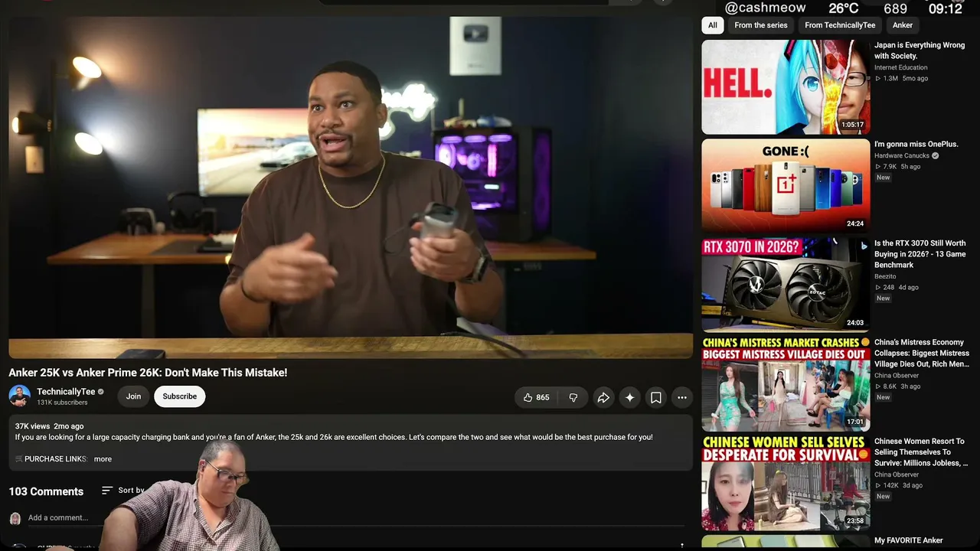Open title 'Chinese Women Resort To Selling Themselves'
The height and width of the screenshot is (551, 980).
(x=921, y=452)
